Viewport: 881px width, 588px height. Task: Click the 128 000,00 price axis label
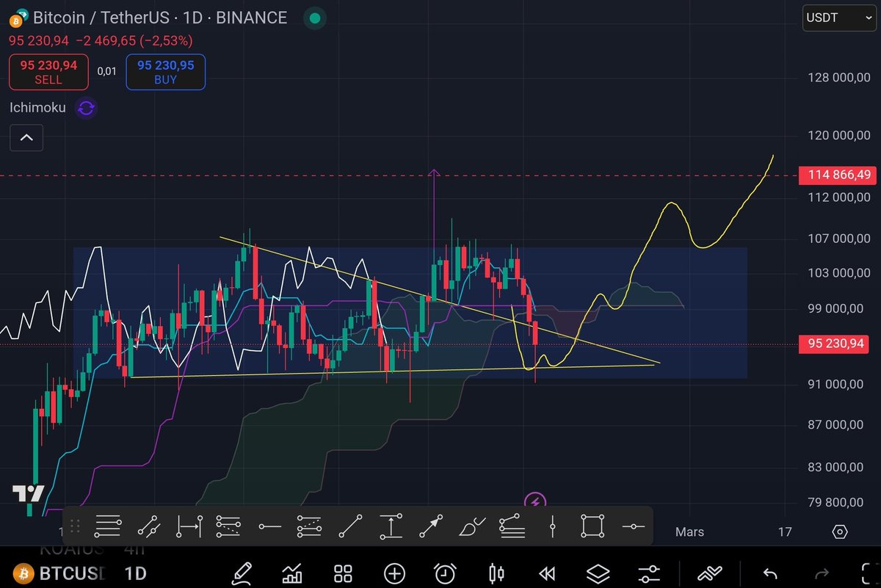point(838,78)
